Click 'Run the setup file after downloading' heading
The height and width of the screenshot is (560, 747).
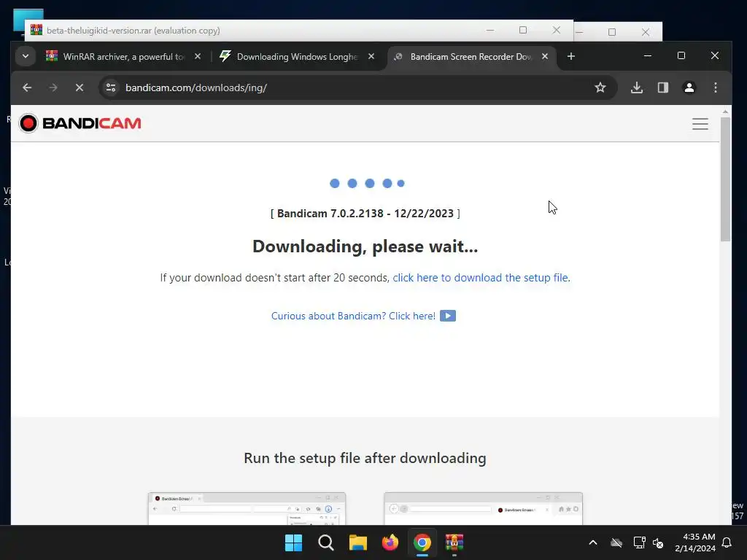tap(365, 458)
